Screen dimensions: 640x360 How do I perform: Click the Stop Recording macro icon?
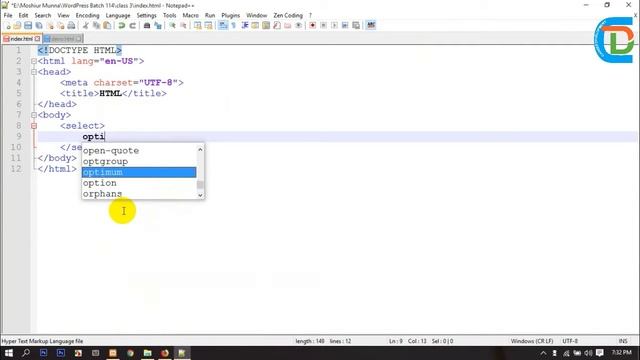point(323,25)
